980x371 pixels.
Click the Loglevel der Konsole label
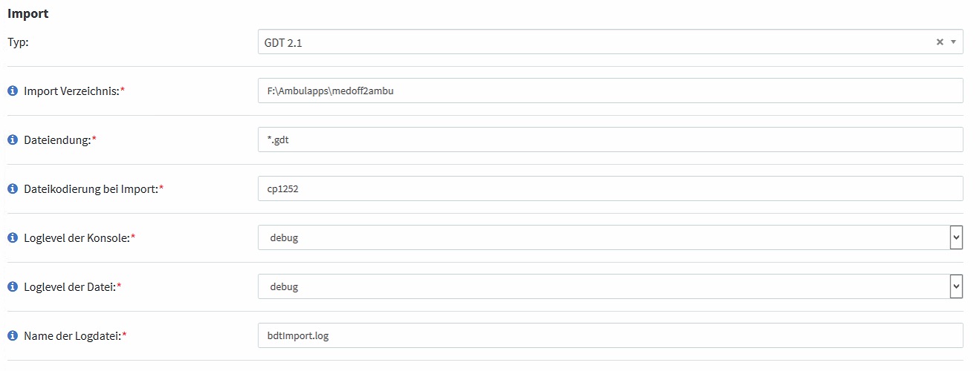tap(79, 238)
